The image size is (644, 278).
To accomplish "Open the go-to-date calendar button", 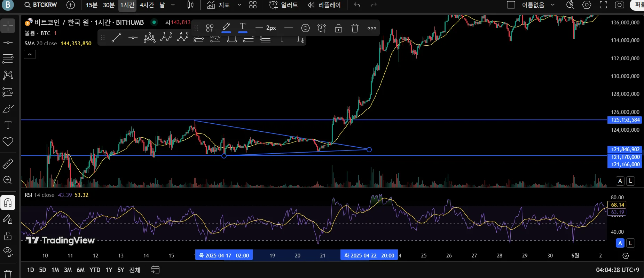I will [x=155, y=270].
